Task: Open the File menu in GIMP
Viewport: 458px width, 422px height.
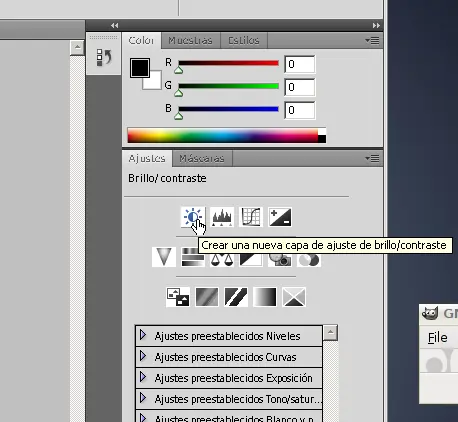Action: [438, 338]
